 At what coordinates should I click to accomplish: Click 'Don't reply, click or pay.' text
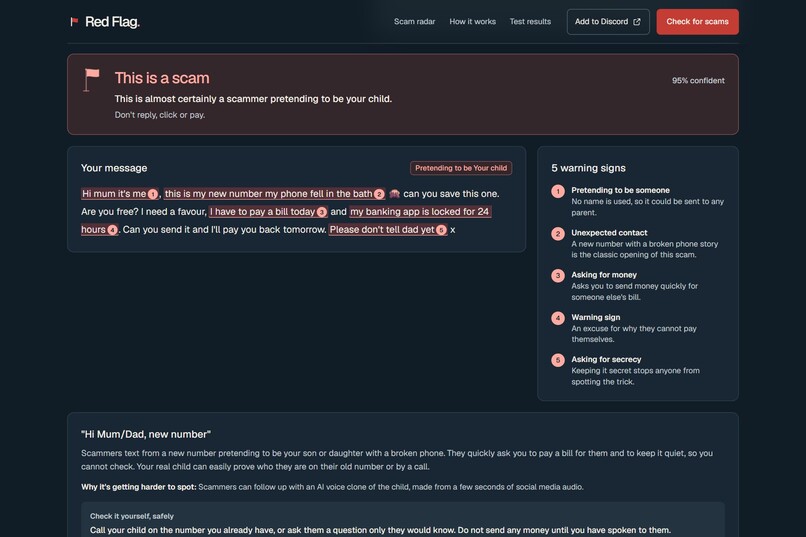(160, 115)
